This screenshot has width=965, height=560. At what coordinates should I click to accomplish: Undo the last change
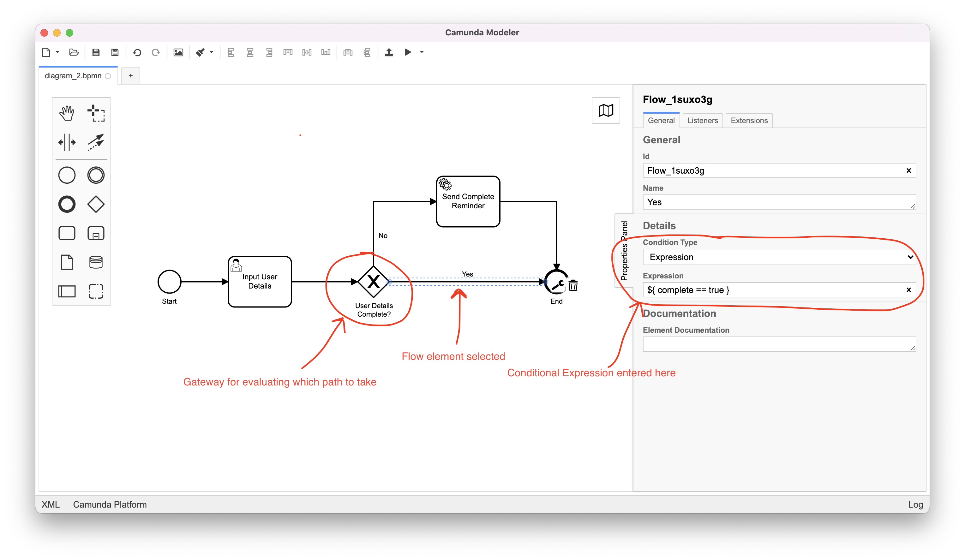(137, 52)
